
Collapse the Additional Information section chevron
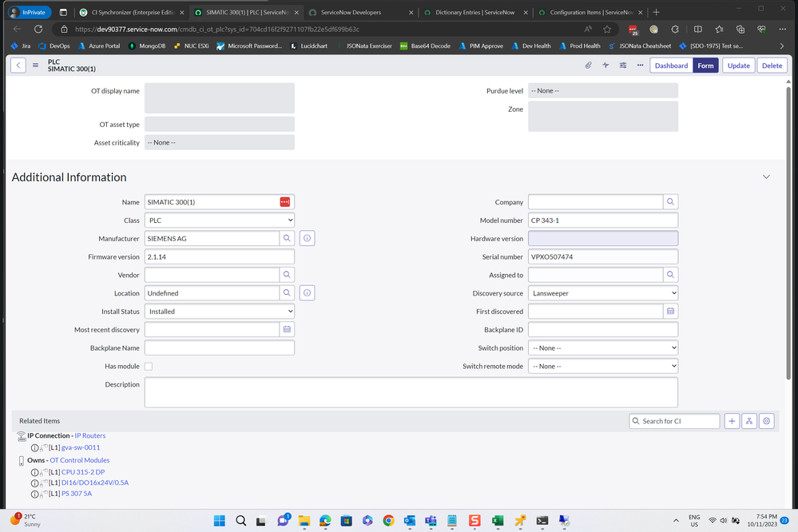click(766, 177)
